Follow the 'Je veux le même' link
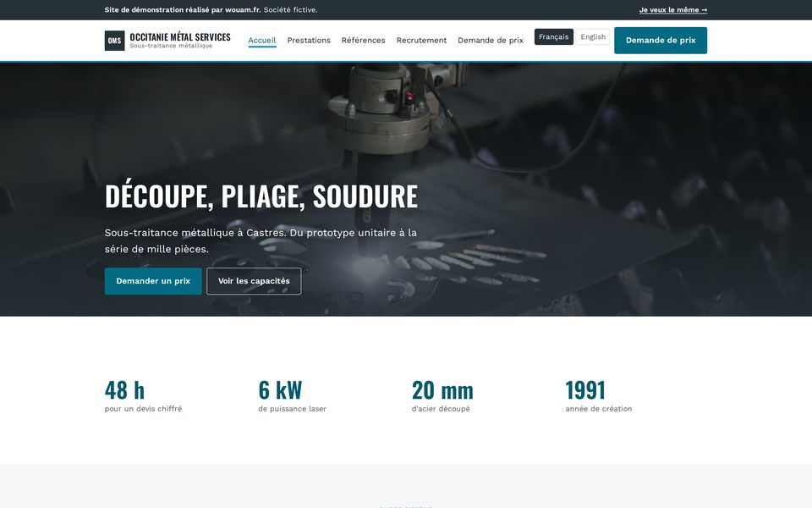The height and width of the screenshot is (508, 812). (672, 10)
